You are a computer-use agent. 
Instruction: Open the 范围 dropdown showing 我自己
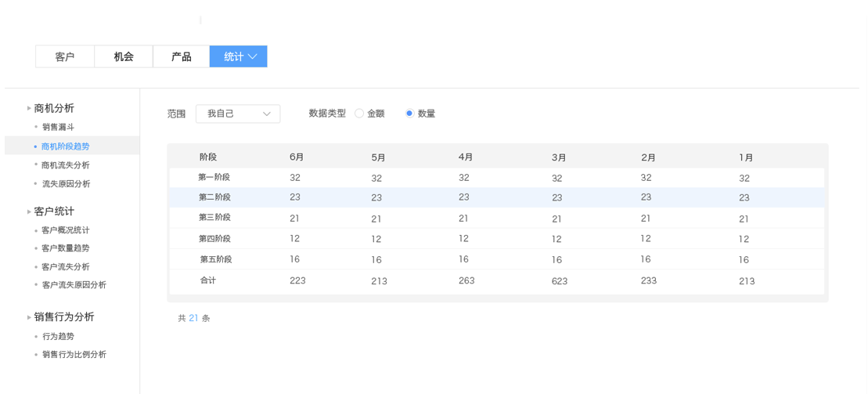click(238, 114)
